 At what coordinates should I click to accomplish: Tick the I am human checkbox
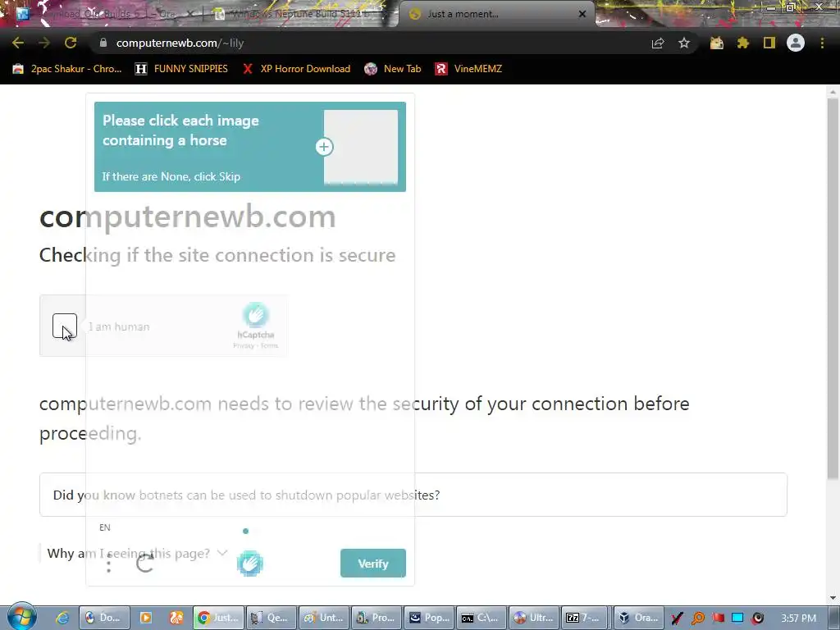(65, 326)
